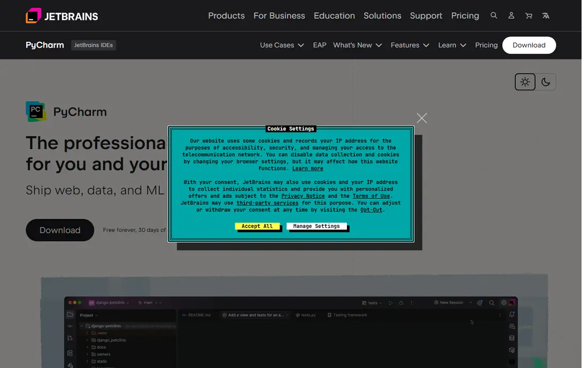Viewport: 588px width, 368px height.
Task: Click the JetBrains logo
Action: pyautogui.click(x=62, y=16)
